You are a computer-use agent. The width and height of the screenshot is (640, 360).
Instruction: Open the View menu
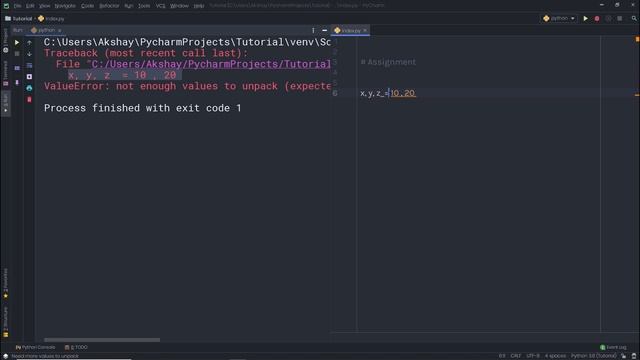[44, 6]
